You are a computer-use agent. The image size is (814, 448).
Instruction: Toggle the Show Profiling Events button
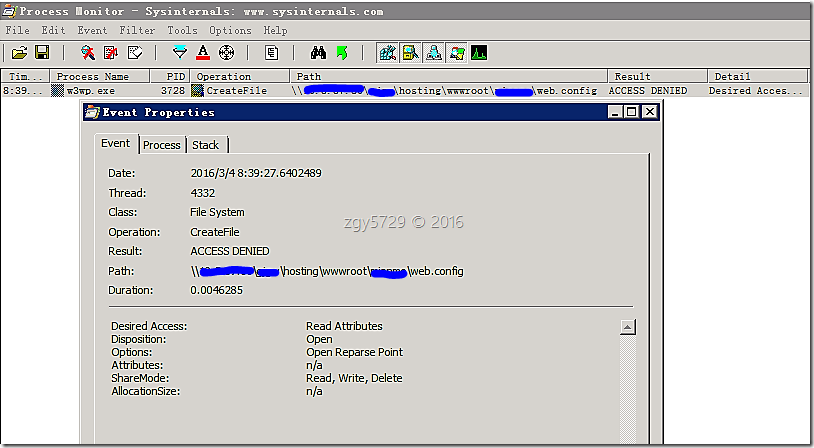click(479, 52)
